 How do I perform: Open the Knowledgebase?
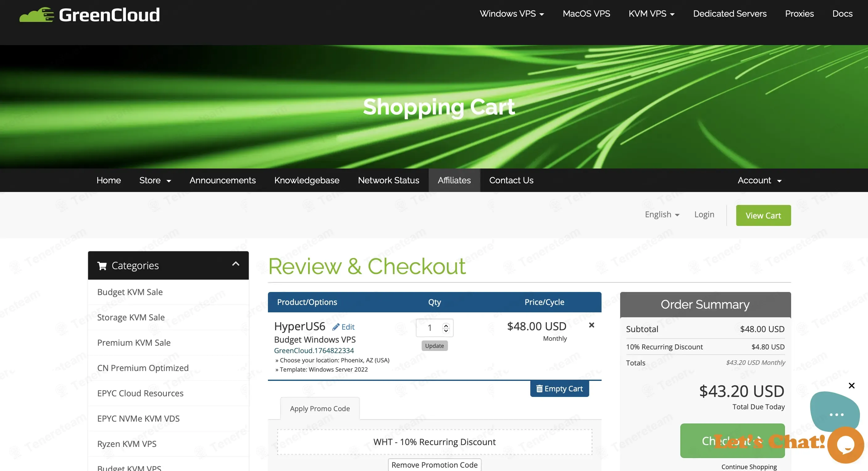307,180
